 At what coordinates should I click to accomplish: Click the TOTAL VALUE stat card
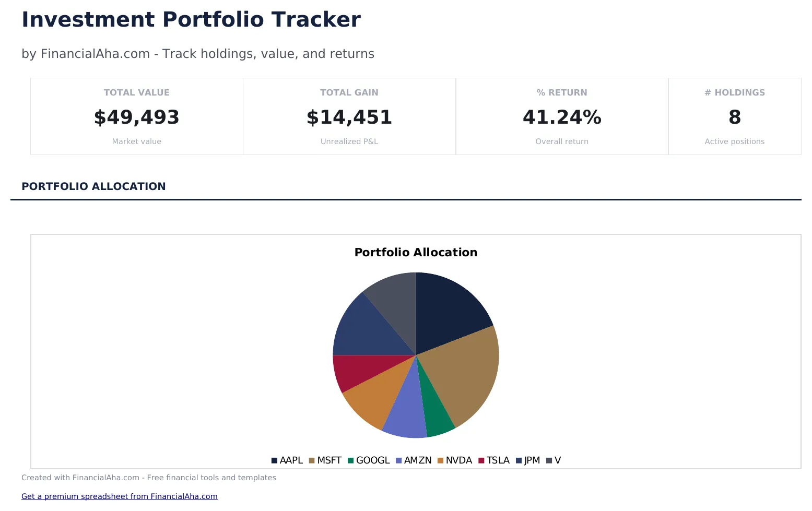136,116
